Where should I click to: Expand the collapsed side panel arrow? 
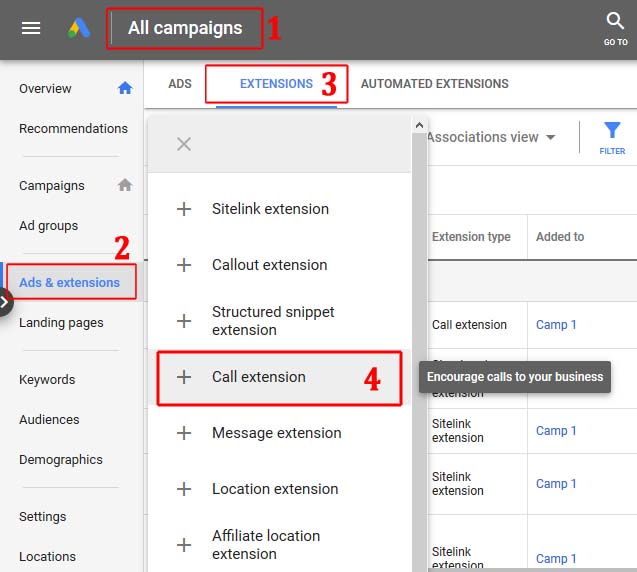[5, 301]
